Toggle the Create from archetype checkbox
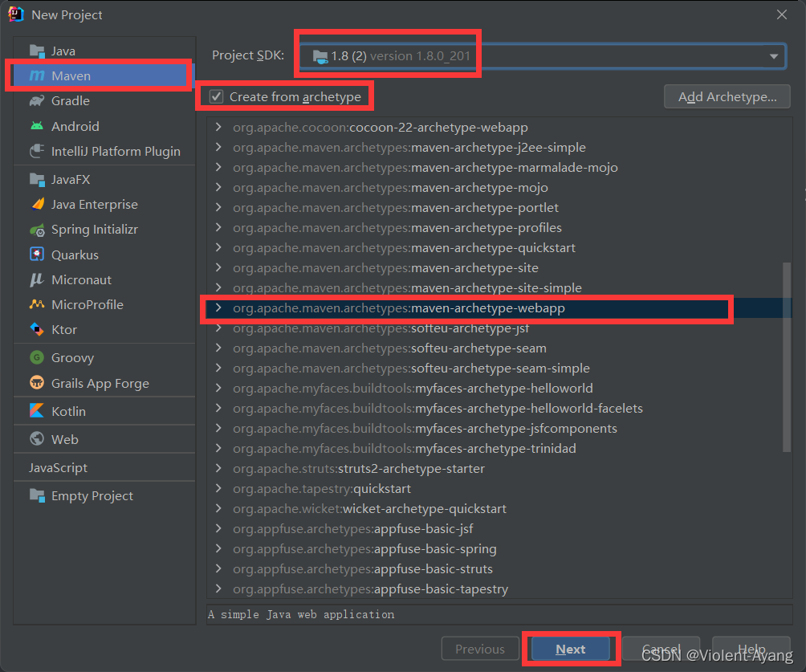The height and width of the screenshot is (672, 806). click(217, 96)
